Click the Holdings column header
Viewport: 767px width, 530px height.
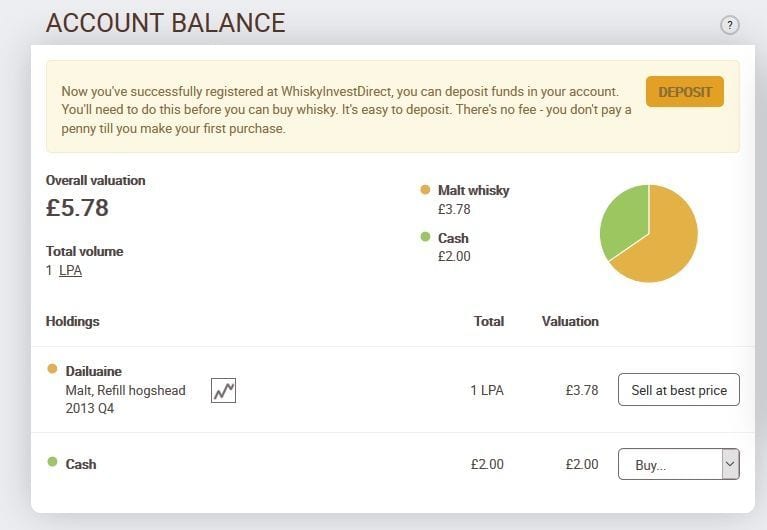tap(72, 321)
